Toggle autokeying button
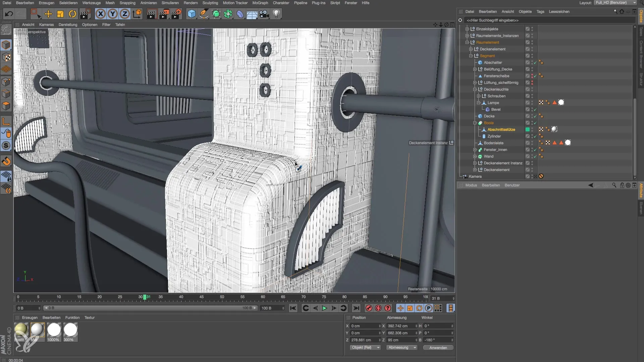644x362 pixels. click(378, 308)
